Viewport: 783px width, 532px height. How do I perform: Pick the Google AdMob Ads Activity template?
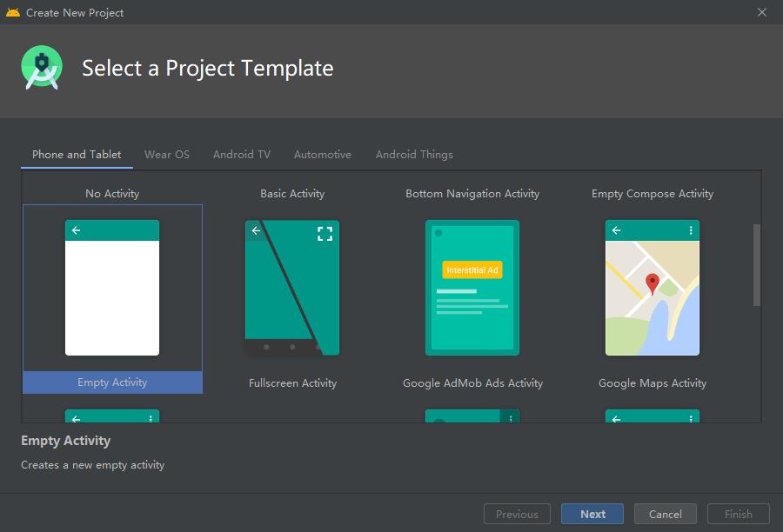pyautogui.click(x=472, y=289)
